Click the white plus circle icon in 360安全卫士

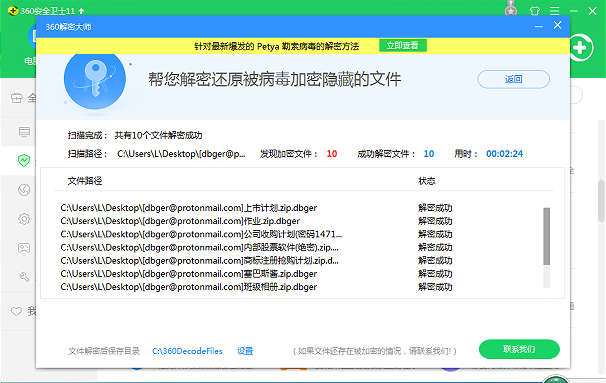point(580,48)
